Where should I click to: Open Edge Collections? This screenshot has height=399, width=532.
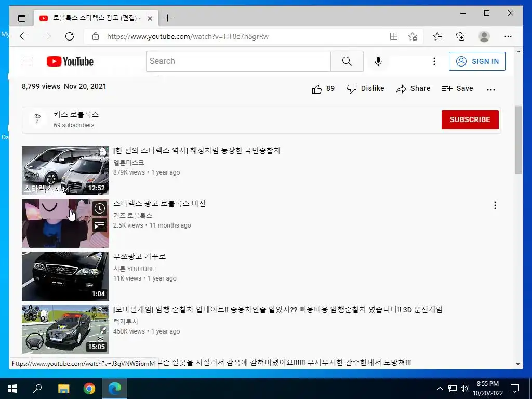(x=460, y=36)
